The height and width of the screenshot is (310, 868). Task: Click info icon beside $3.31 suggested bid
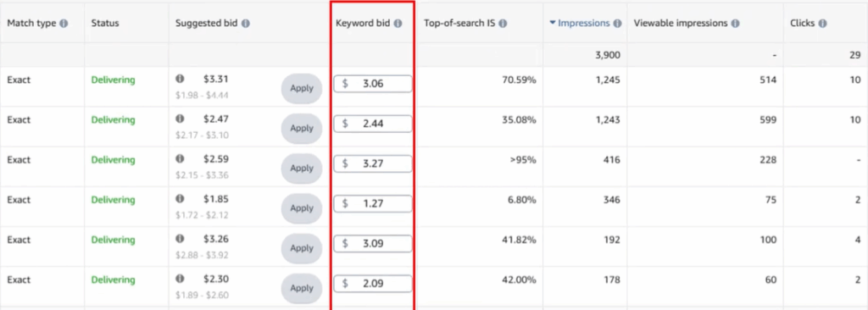[180, 79]
